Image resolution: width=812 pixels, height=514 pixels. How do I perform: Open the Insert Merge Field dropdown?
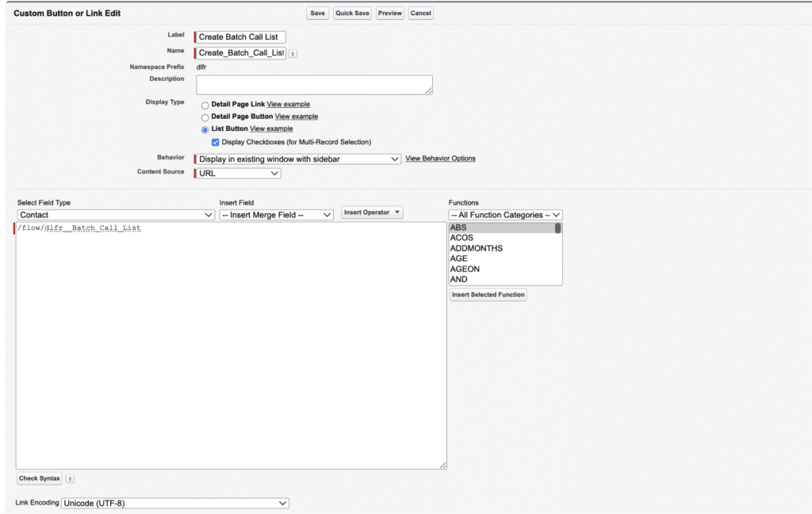coord(276,215)
